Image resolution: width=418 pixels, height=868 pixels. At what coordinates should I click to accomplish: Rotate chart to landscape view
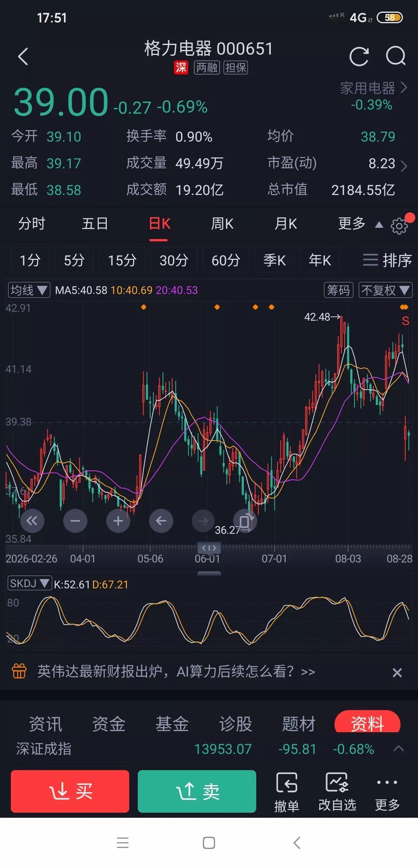(245, 521)
